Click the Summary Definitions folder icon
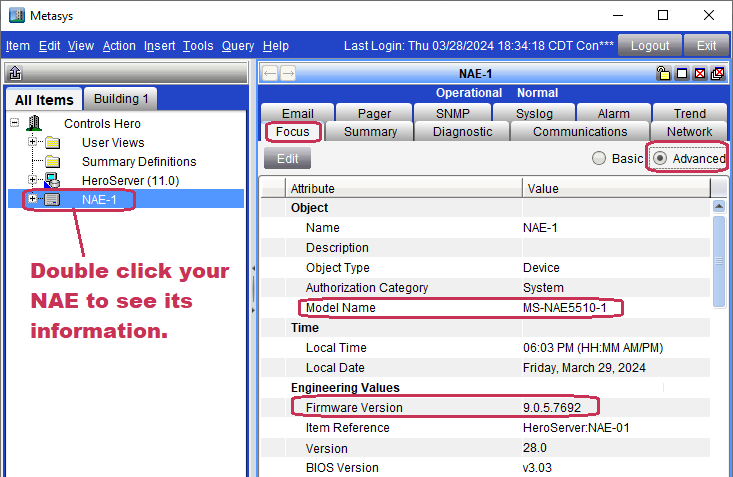733x477 pixels. pyautogui.click(x=52, y=162)
